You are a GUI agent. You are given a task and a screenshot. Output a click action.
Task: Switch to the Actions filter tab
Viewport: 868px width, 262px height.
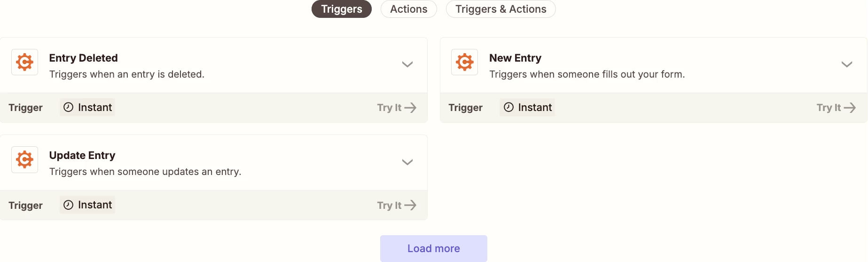pos(409,9)
